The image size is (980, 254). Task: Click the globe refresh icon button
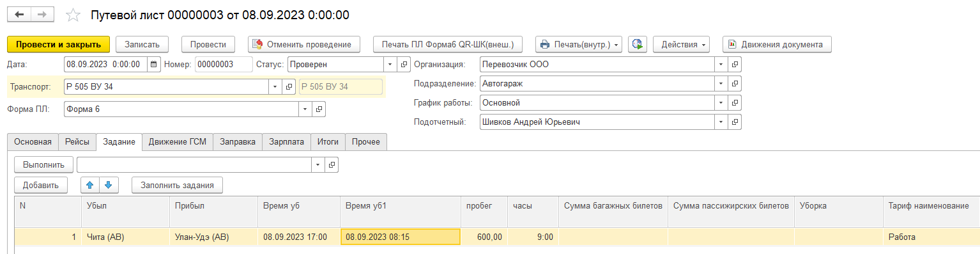point(637,44)
